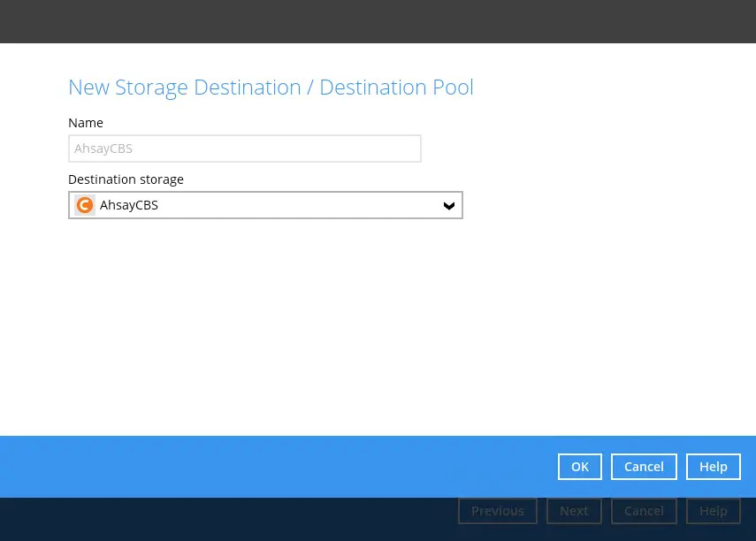The height and width of the screenshot is (541, 756).
Task: Open Help from the blue bar
Action: coord(713,467)
